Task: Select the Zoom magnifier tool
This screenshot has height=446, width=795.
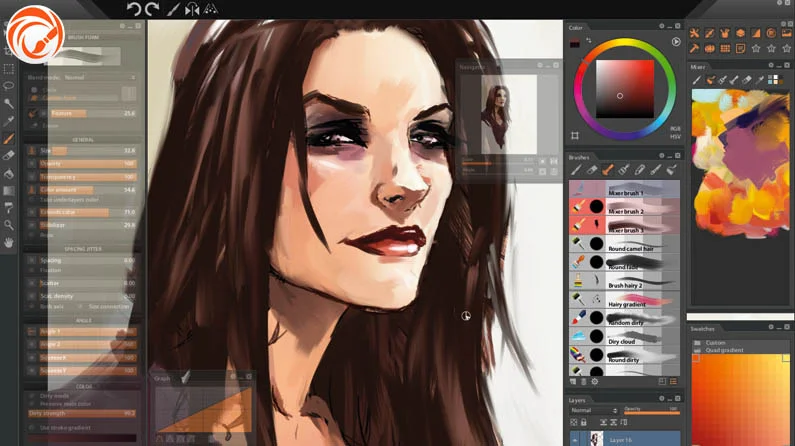Action: 9,226
